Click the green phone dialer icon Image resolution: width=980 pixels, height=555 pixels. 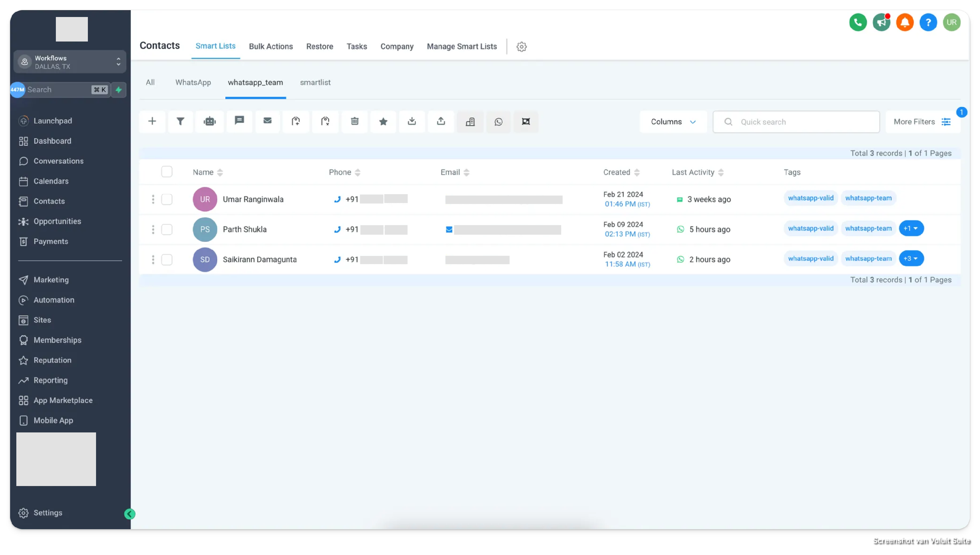pos(858,23)
